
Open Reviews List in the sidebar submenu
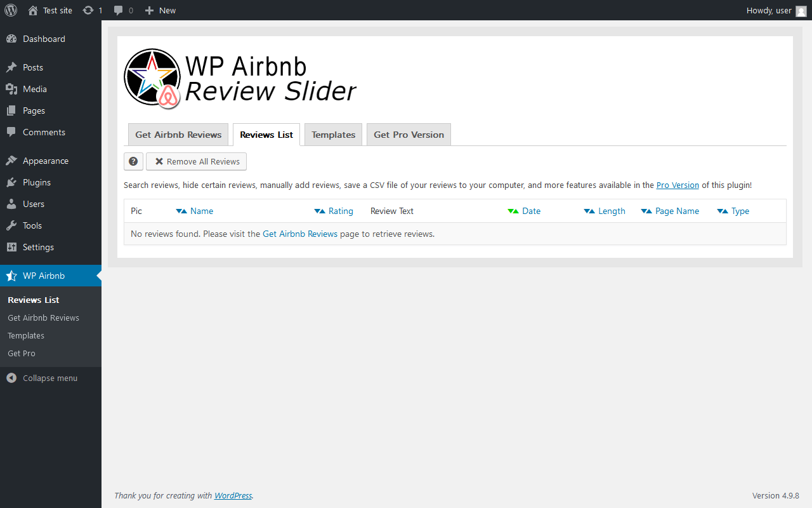pos(34,300)
